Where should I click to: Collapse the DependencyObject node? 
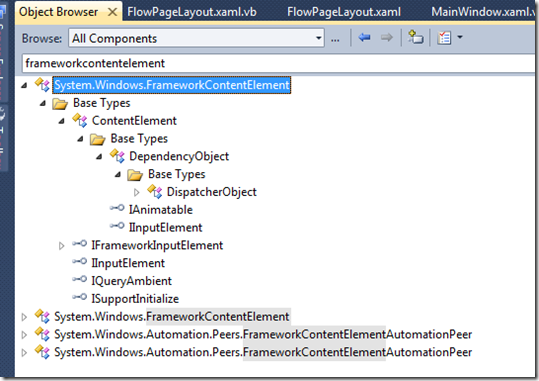pos(99,157)
